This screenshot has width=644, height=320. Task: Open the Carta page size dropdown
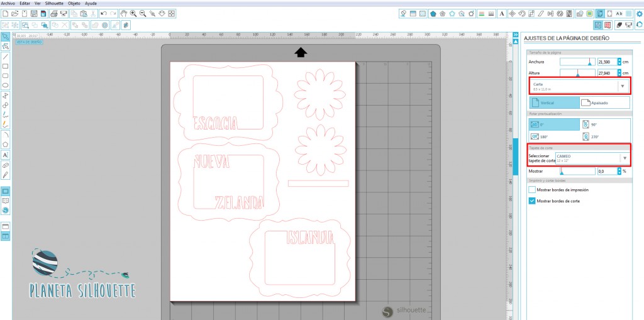[623, 86]
